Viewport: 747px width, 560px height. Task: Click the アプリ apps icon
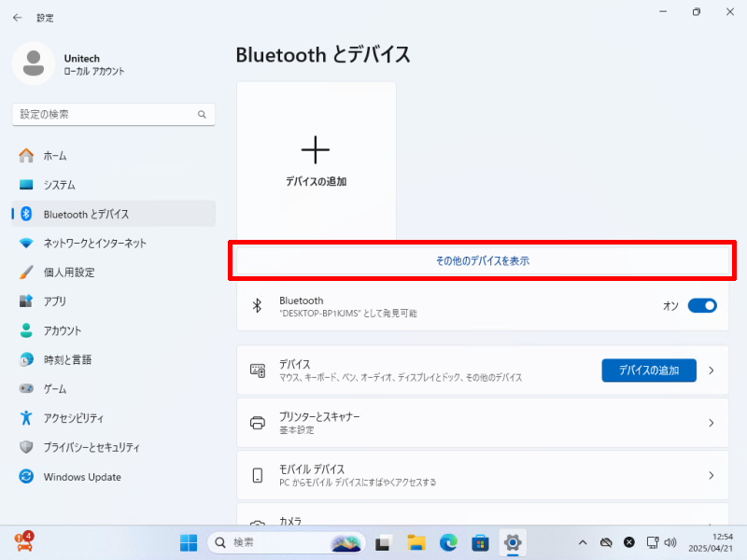click(x=26, y=301)
